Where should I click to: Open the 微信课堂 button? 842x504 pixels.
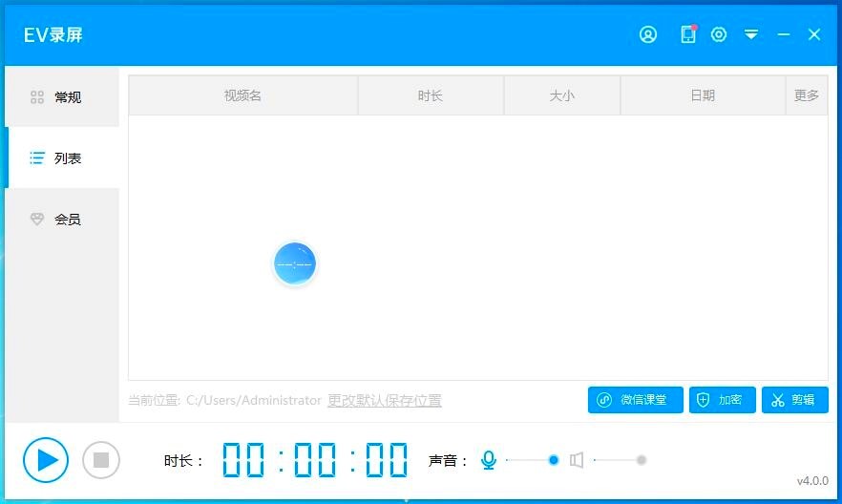click(x=635, y=400)
